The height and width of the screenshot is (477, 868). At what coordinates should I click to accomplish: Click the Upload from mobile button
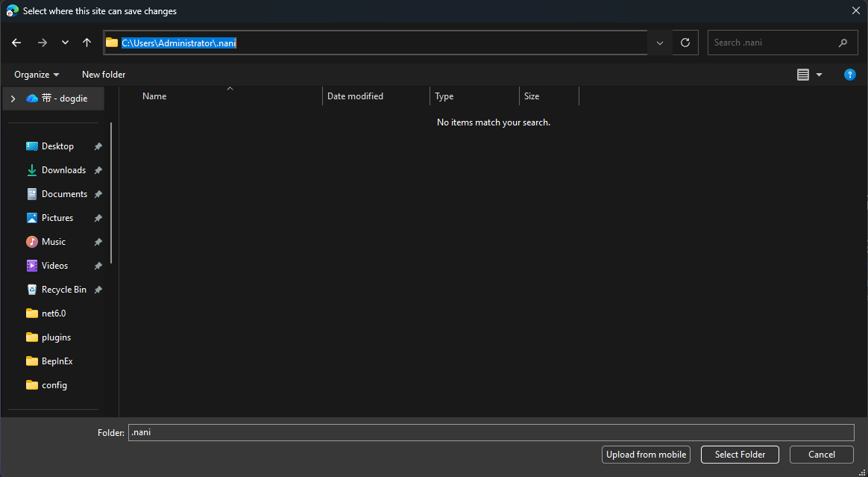pyautogui.click(x=646, y=455)
